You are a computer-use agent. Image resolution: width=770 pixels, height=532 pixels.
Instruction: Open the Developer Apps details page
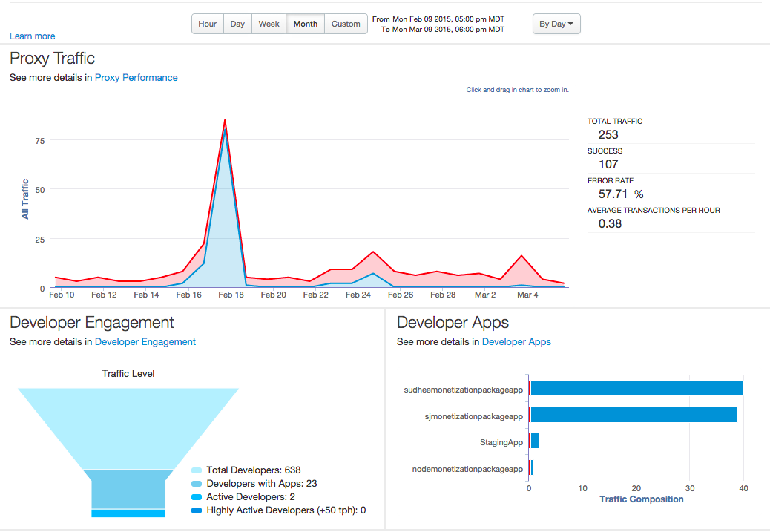point(516,341)
